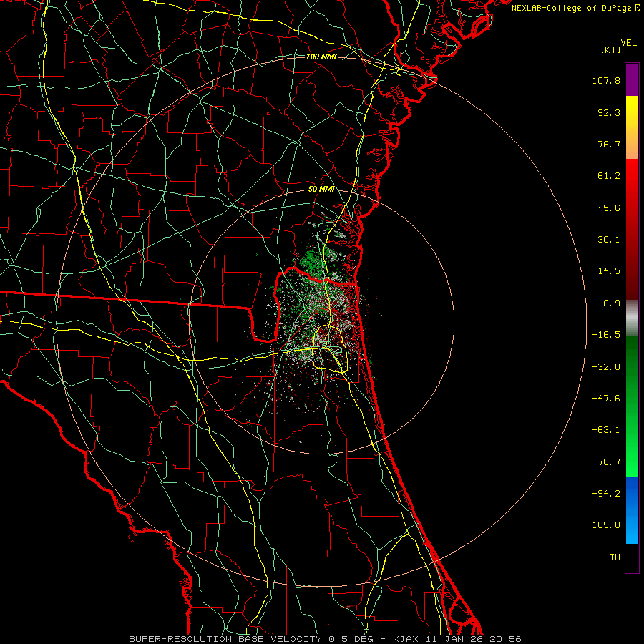Viewport: 644px width, 644px height.
Task: Click the Super-Resolution Base Velocity caption
Action: pos(326,639)
